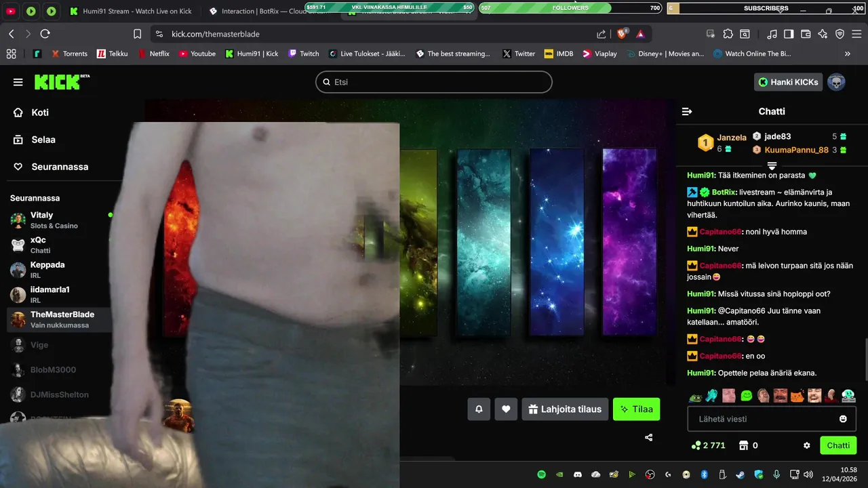Click the green Tilaa subscribe button
This screenshot has width=868, height=488.
(636, 409)
